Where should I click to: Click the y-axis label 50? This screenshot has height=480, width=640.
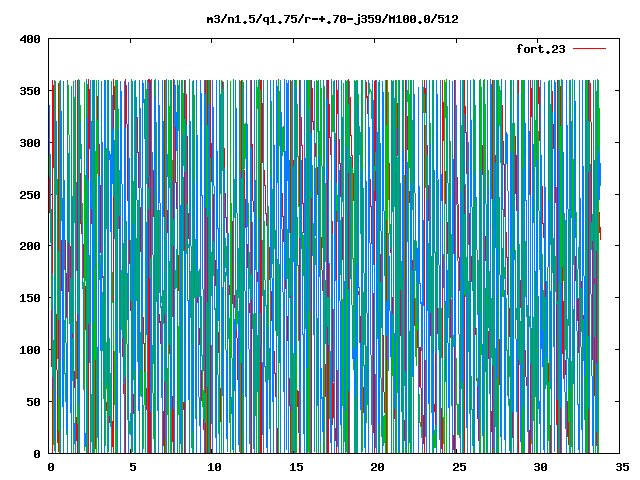33,402
